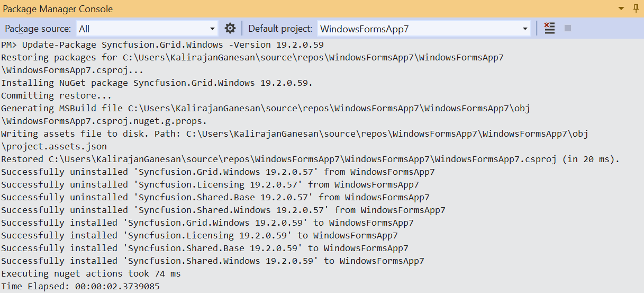Toggle auto-hide pin of the console
This screenshot has width=644, height=293.
tap(636, 9)
